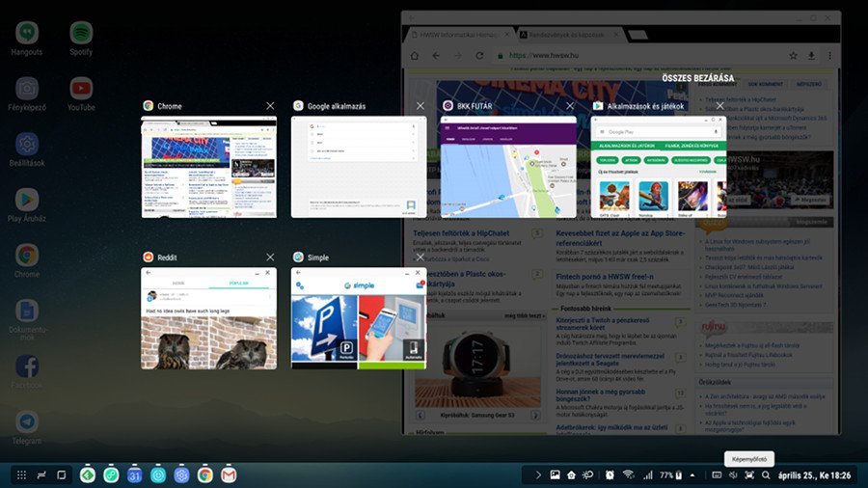Click Chrome download icon in toolbar
Screen dimensions: 868x488
click(x=811, y=55)
